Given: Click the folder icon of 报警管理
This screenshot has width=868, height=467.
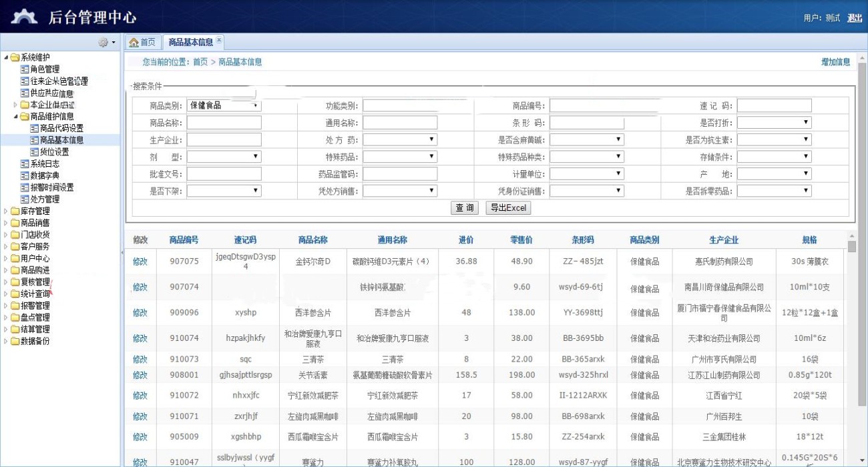Looking at the screenshot, I should point(15,306).
